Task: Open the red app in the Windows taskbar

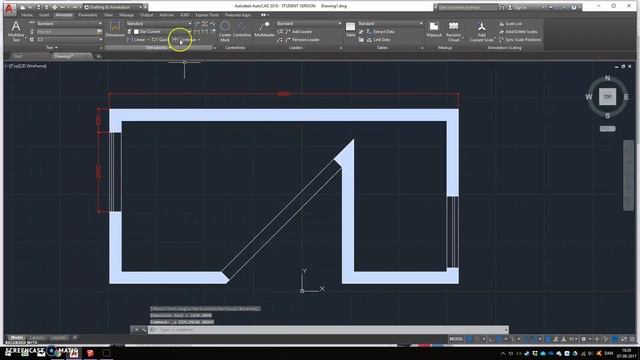Action: pos(90,353)
